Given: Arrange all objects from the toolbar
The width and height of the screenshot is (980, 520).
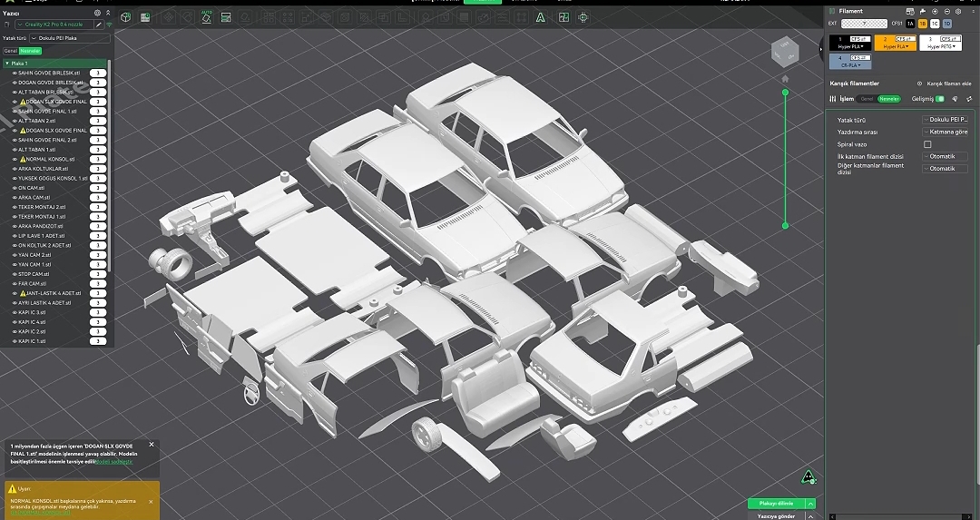Looking at the screenshot, I should (x=226, y=17).
